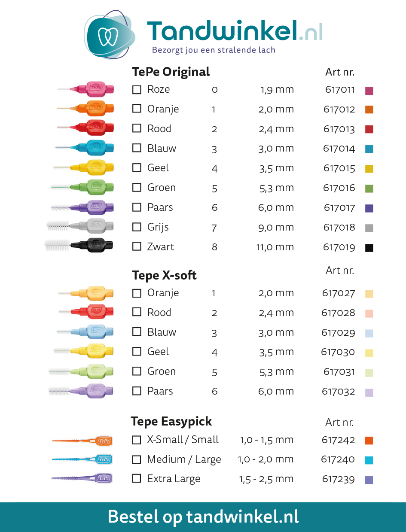Click the turquoise Easypick Medium/Large pick image
The width and height of the screenshot is (406, 532).
(82, 459)
